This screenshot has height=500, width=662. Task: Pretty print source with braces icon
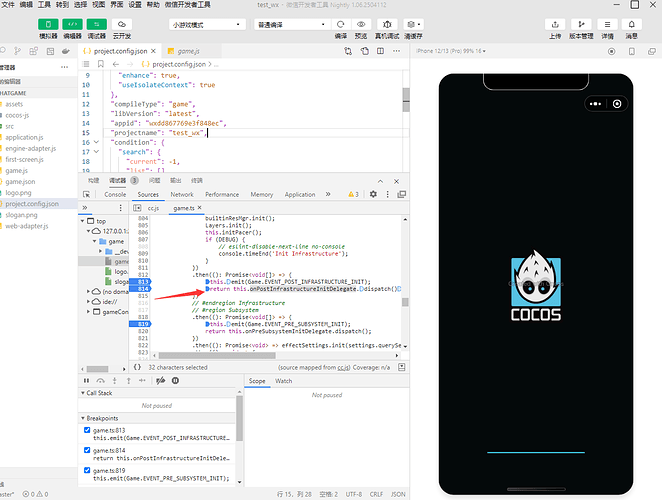pos(137,367)
